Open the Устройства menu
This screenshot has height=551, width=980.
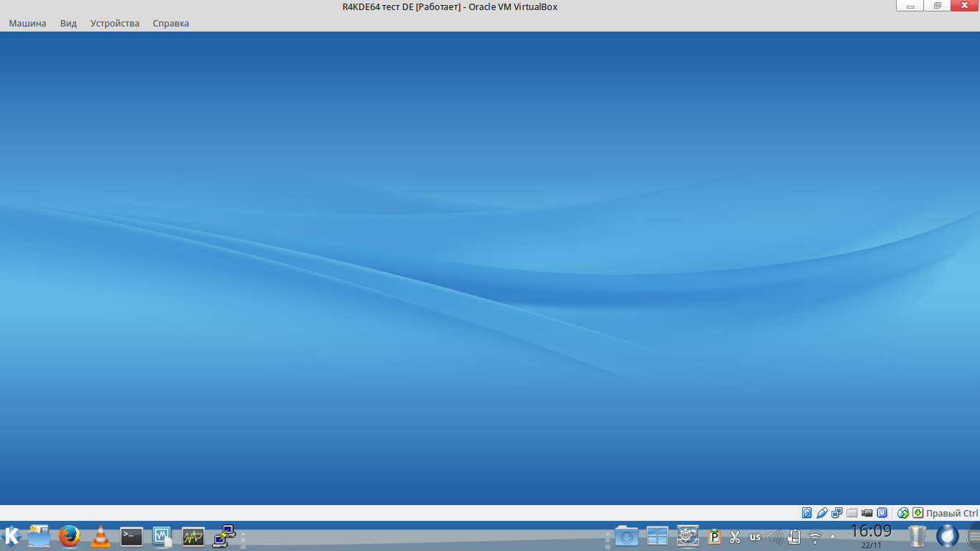(x=115, y=23)
